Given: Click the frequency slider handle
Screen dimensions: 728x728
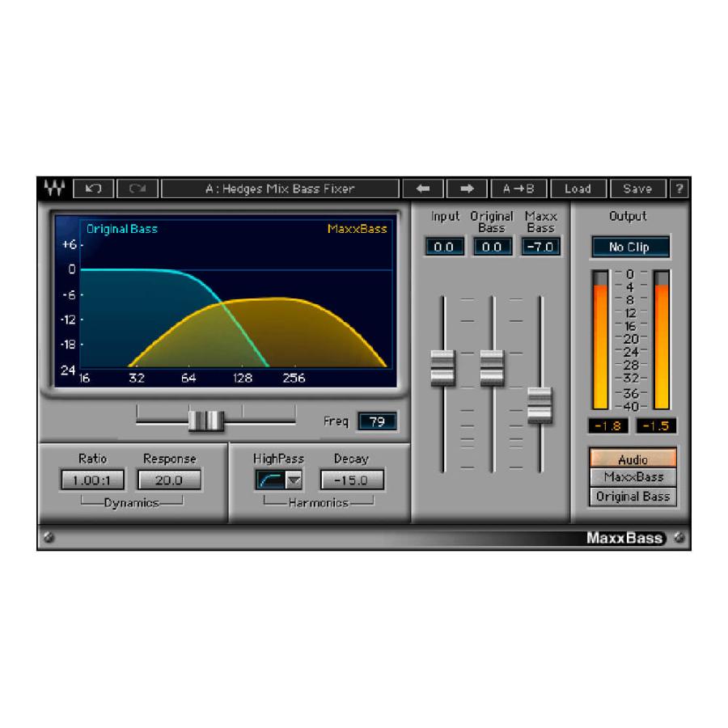Looking at the screenshot, I should tap(206, 421).
